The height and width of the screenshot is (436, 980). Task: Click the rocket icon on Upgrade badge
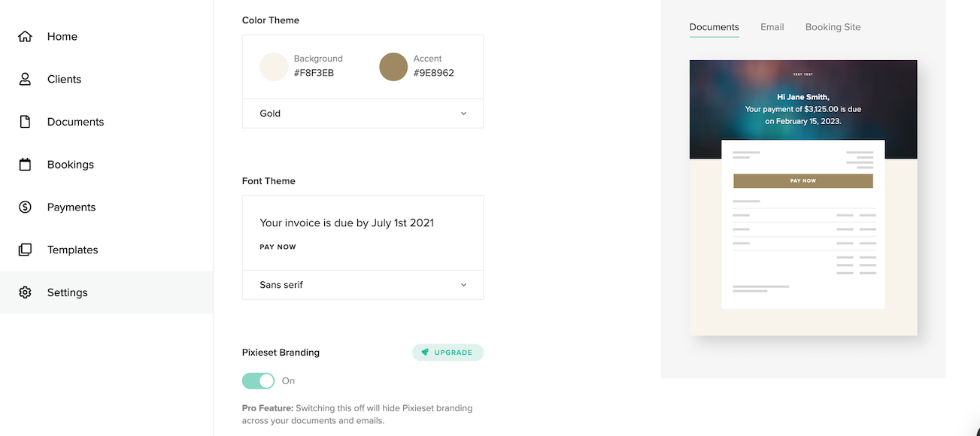(x=425, y=352)
